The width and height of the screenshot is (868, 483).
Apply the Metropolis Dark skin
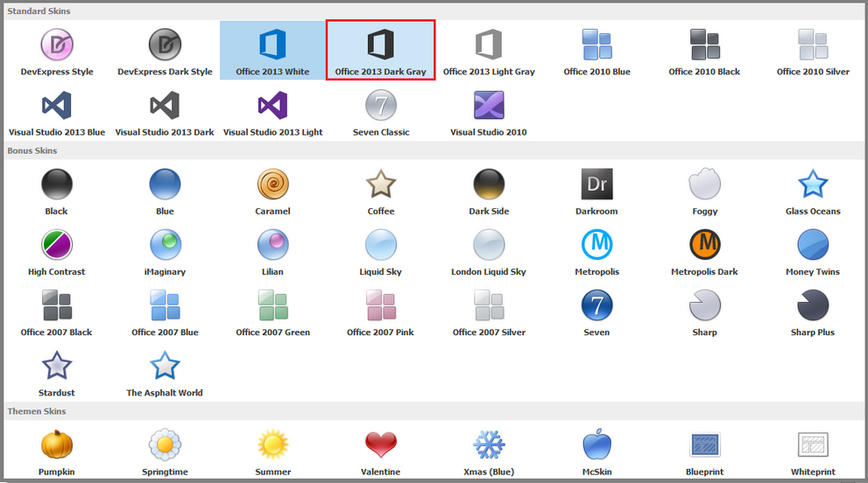[705, 252]
